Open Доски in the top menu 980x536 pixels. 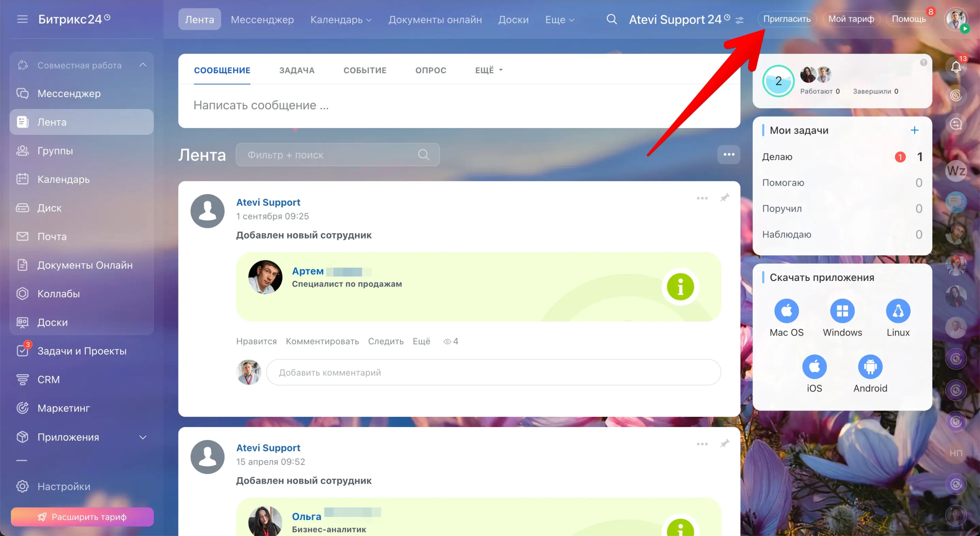click(x=513, y=19)
